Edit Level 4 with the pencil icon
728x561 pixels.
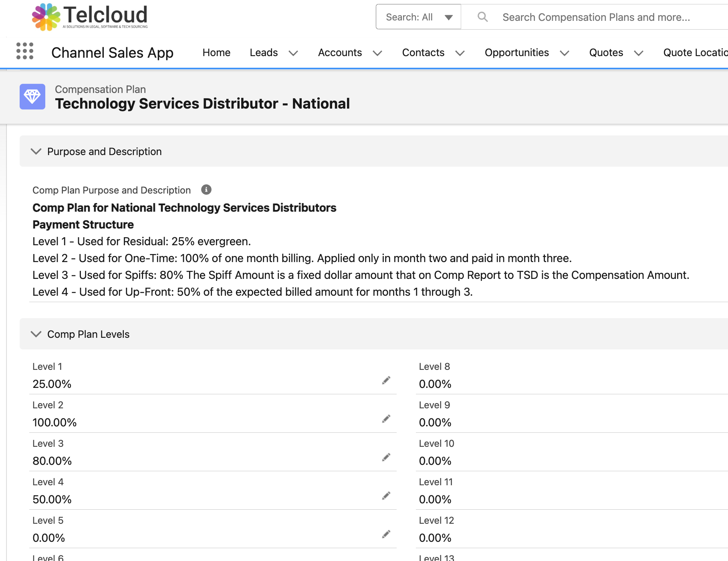[386, 496]
